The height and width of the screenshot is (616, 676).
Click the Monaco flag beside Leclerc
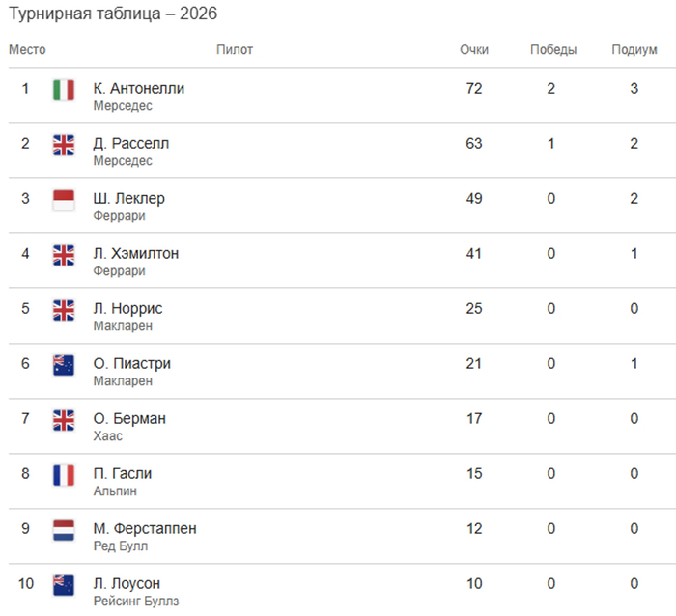[63, 200]
